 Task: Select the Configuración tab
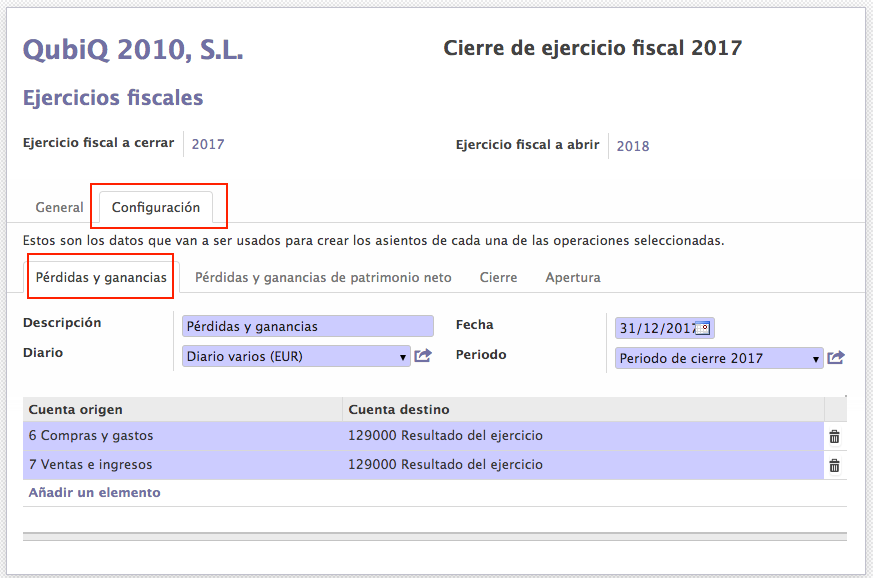pos(156,208)
